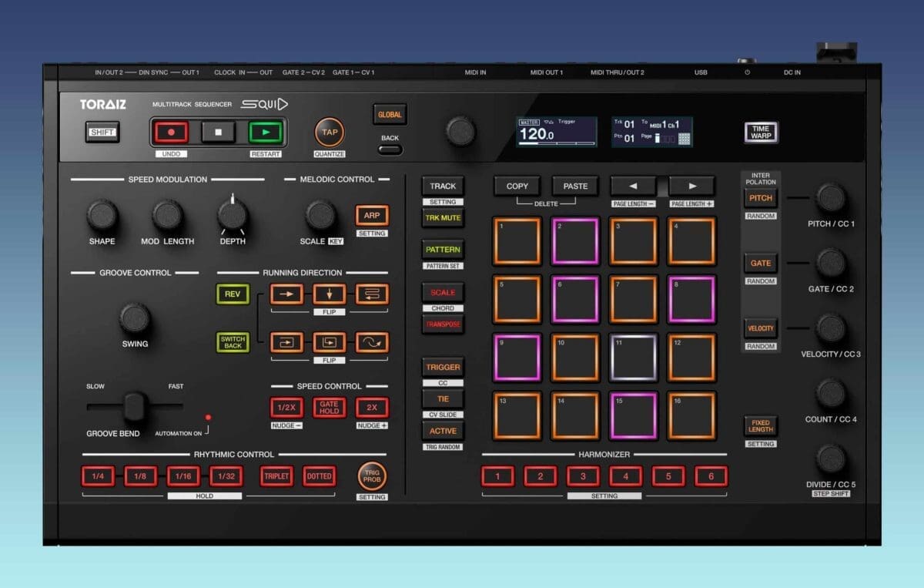
Task: Start playback with green play button
Action: 265,132
